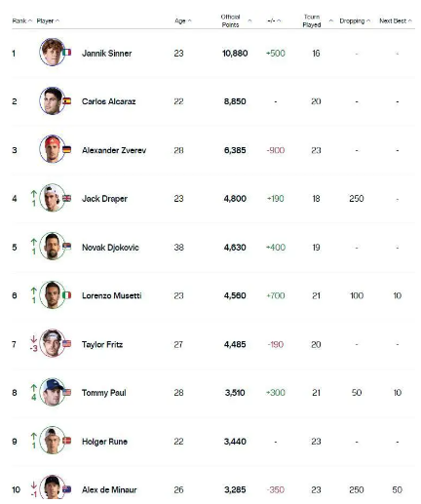This screenshot has width=421, height=504.
Task: Select the Italian flag beside Jannik Sinner
Action: click(x=67, y=53)
